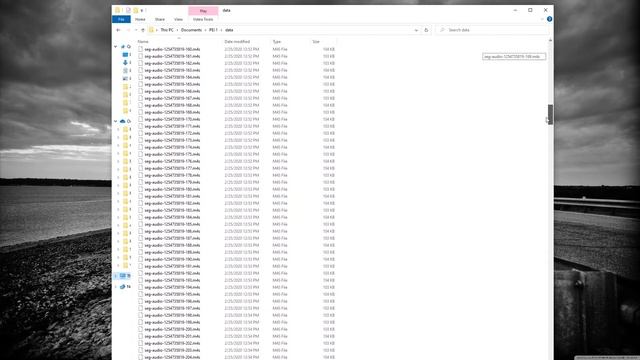Sort by Type column header
The image size is (640, 360).
277,42
